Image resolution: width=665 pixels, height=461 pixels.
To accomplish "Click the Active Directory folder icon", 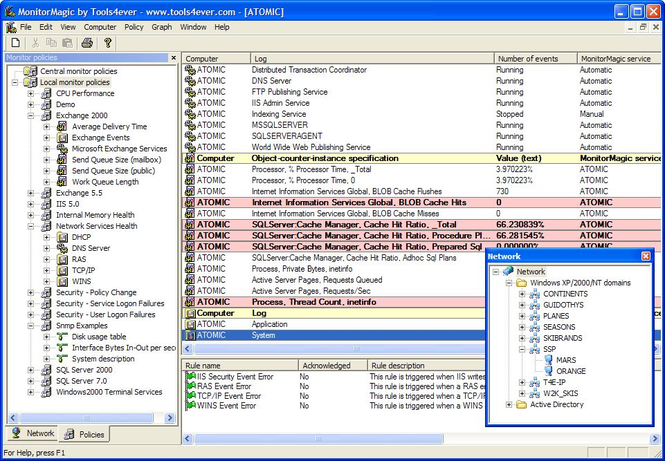I will pyautogui.click(x=521, y=404).
